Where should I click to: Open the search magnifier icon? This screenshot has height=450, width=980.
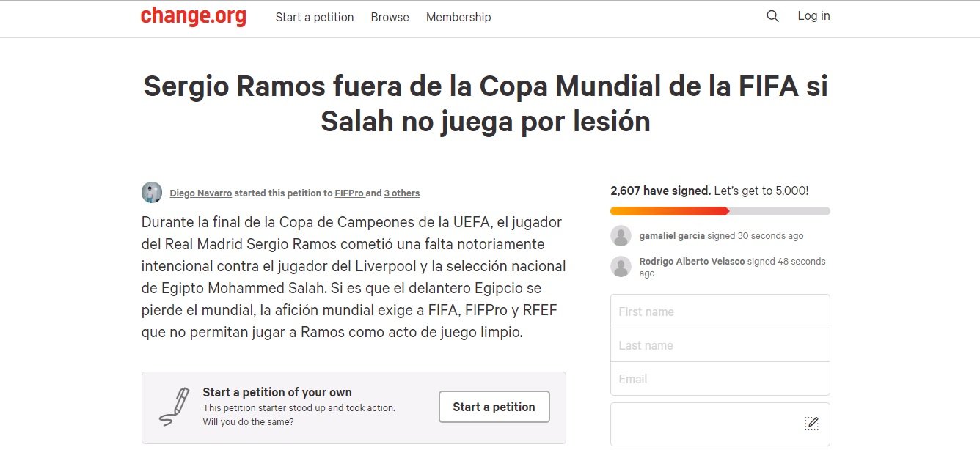coord(772,16)
